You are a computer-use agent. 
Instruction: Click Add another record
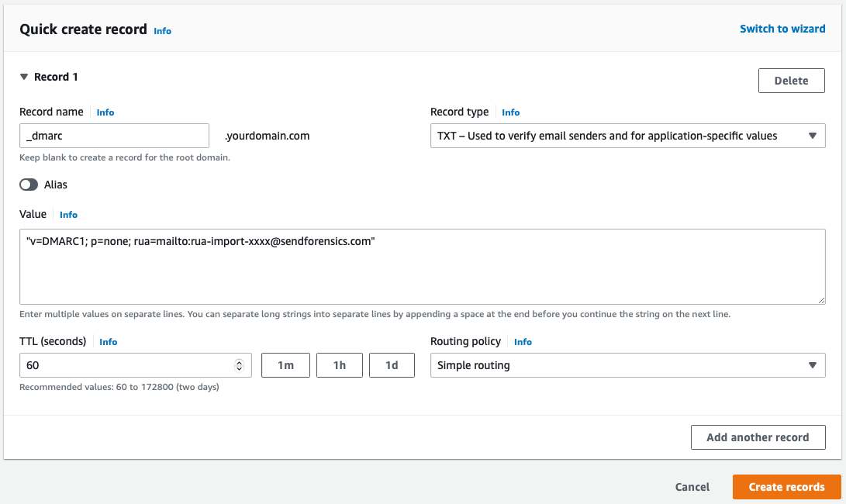758,437
